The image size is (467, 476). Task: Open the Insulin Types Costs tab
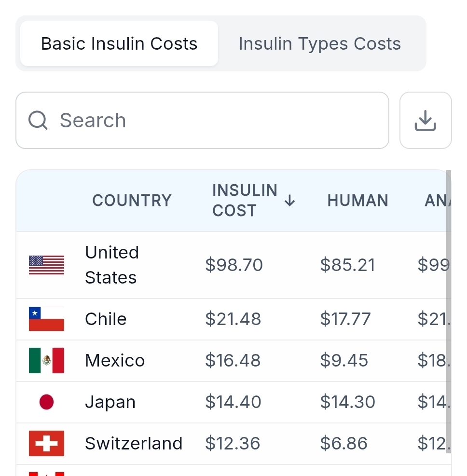point(319,43)
